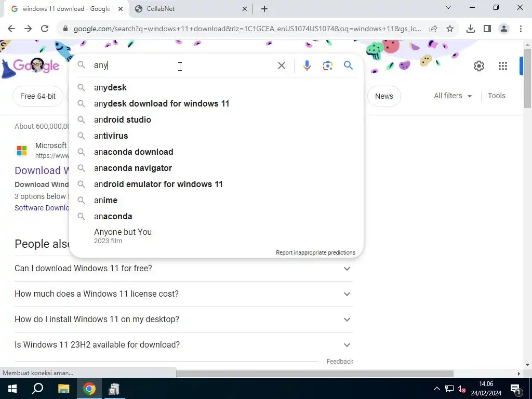Select 'Anyone but You' 2023 film suggestion

tap(216, 236)
